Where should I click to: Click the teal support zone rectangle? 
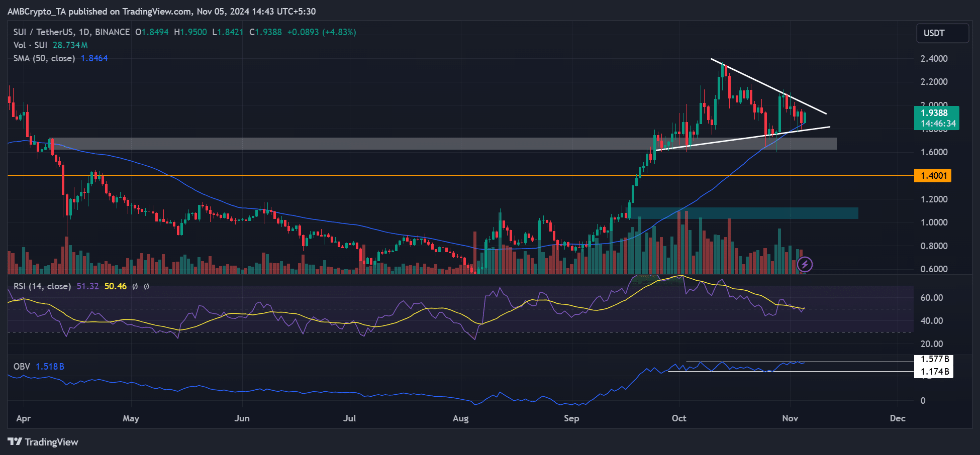pyautogui.click(x=744, y=213)
